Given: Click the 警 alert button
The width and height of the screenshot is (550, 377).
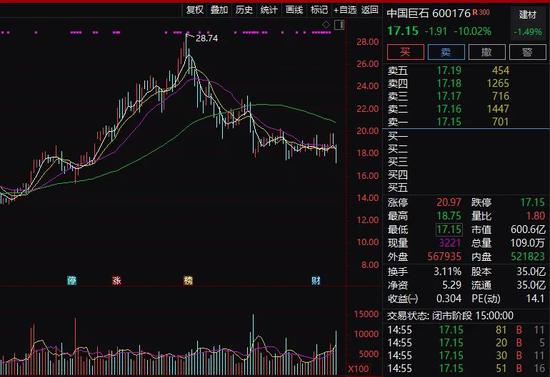Looking at the screenshot, I should [528, 52].
